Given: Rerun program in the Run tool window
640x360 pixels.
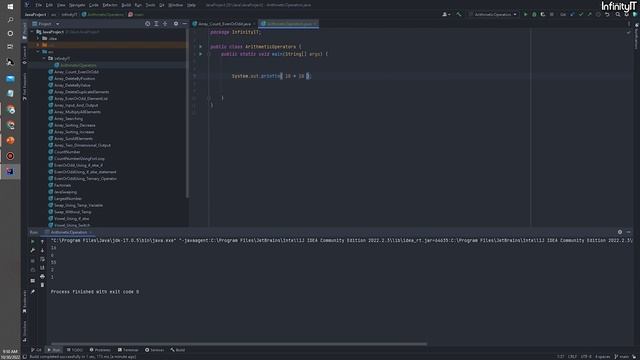Looking at the screenshot, I should [x=33, y=241].
